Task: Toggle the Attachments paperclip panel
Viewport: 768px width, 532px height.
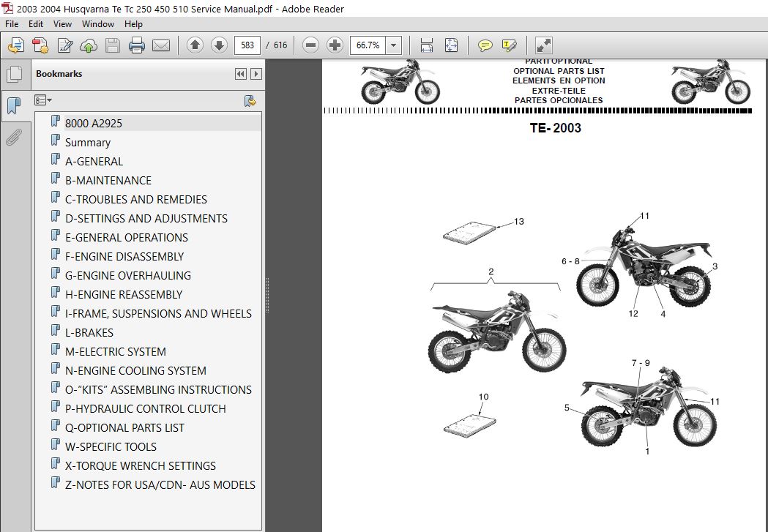Action: 14,138
